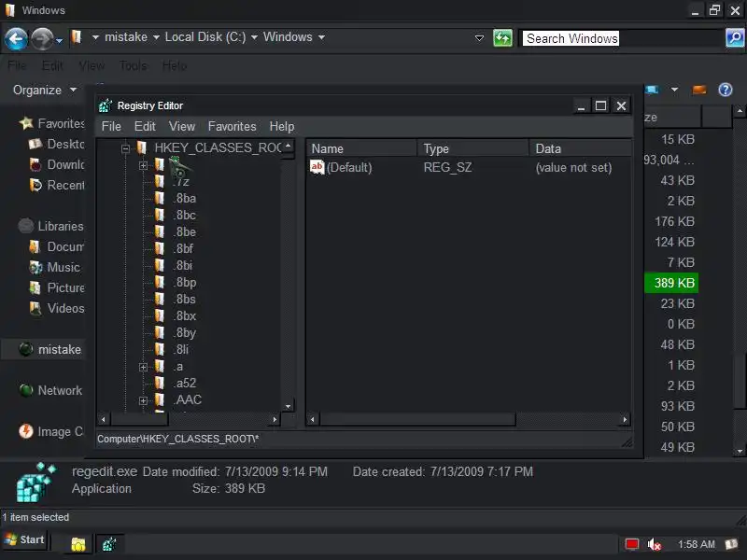Select the highlighted 389 KB file row
747x560 pixels.
click(x=671, y=283)
